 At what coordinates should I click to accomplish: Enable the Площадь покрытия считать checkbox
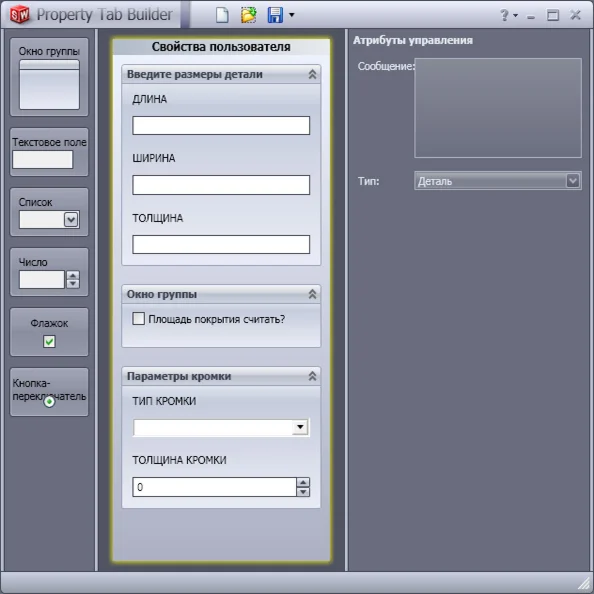pyautogui.click(x=138, y=318)
